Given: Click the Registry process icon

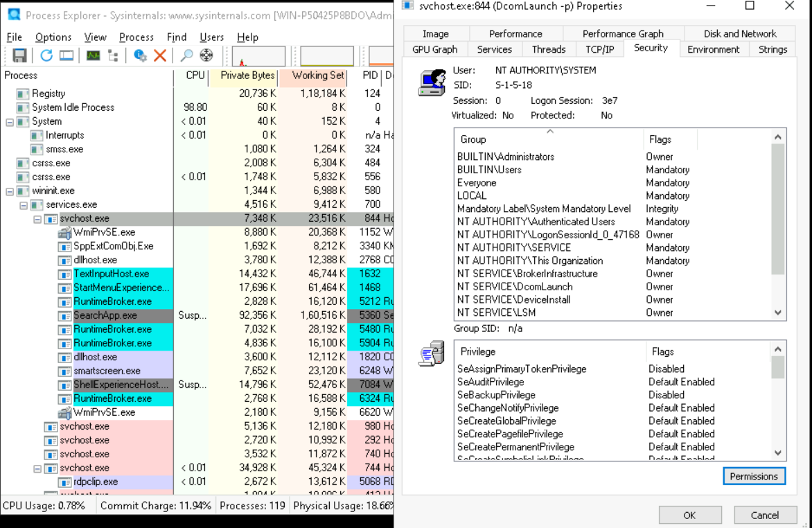Looking at the screenshot, I should (x=23, y=94).
